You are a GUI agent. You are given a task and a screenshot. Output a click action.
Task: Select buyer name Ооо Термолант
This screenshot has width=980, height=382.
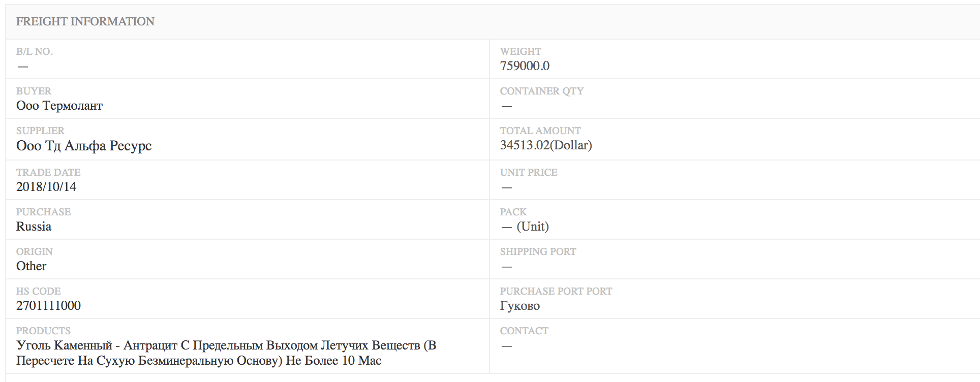pos(59,106)
